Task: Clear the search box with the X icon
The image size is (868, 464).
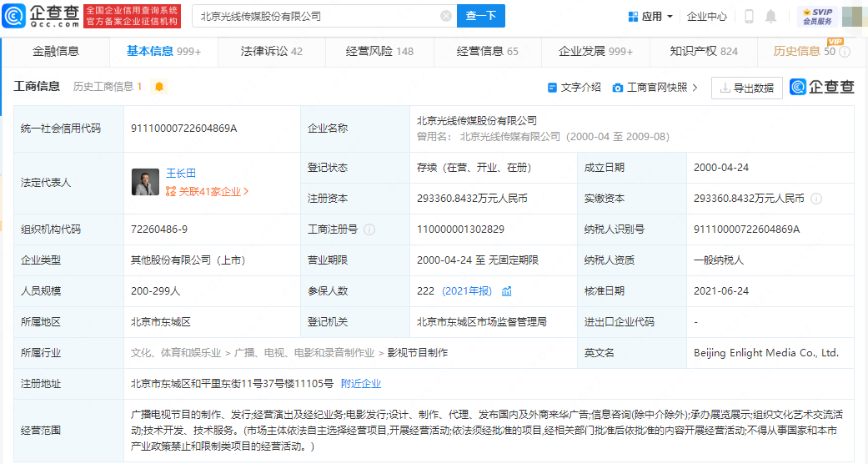Action: click(445, 16)
